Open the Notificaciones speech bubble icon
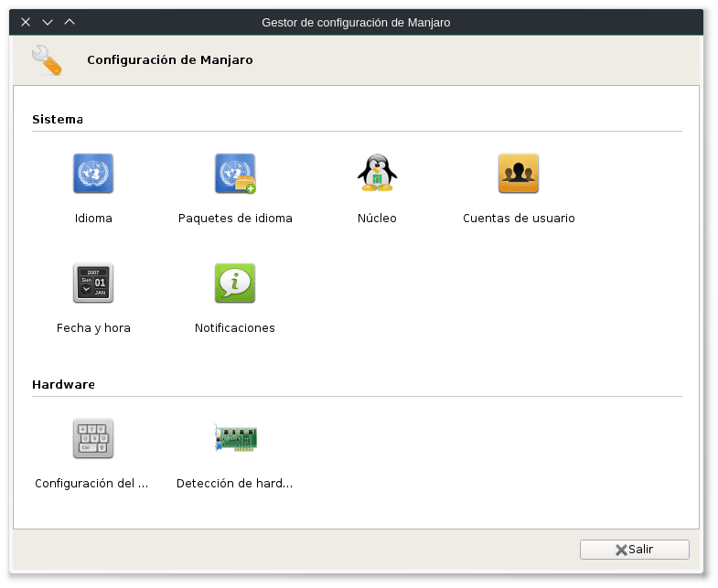The width and height of the screenshot is (718, 588). coord(235,283)
